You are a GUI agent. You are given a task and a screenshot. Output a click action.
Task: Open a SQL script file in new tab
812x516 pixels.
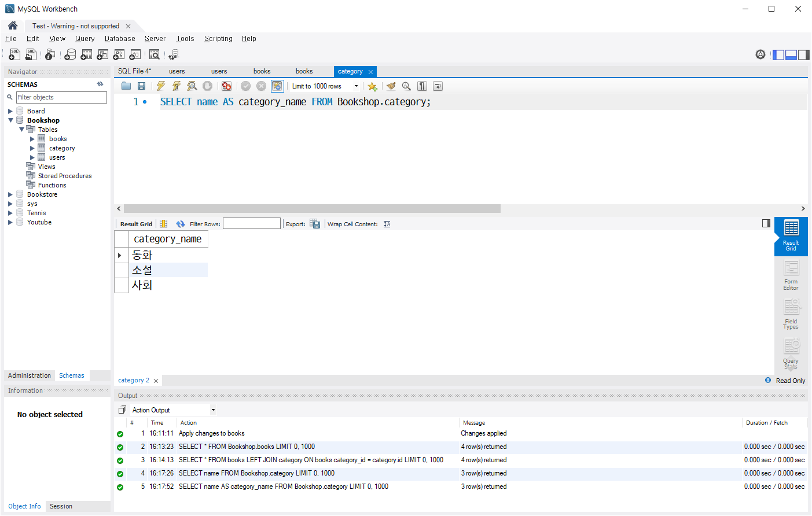pyautogui.click(x=31, y=54)
